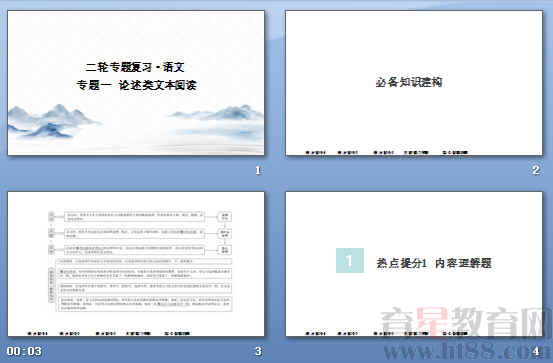
Task: Click last footer nav link on slide 2
Action: click(x=455, y=153)
